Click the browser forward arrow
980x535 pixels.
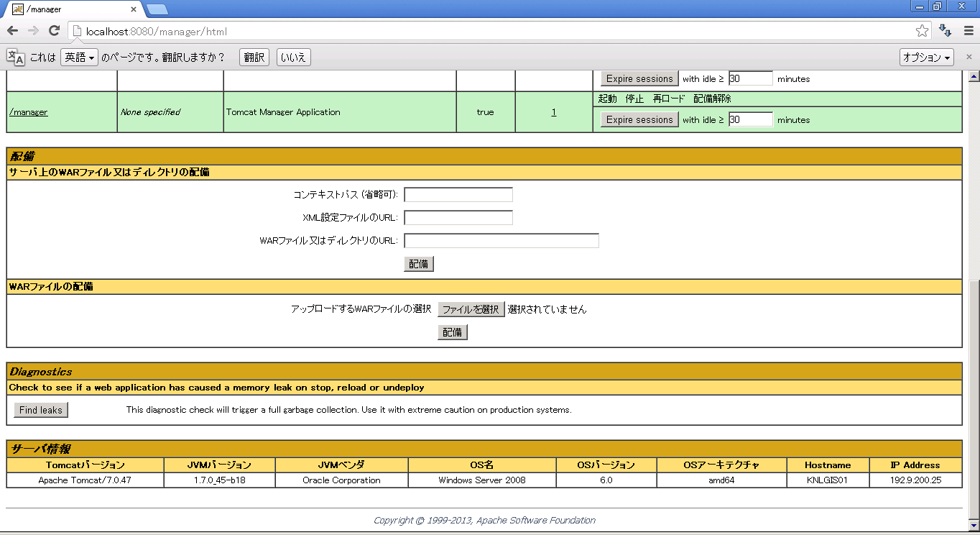pos(33,31)
